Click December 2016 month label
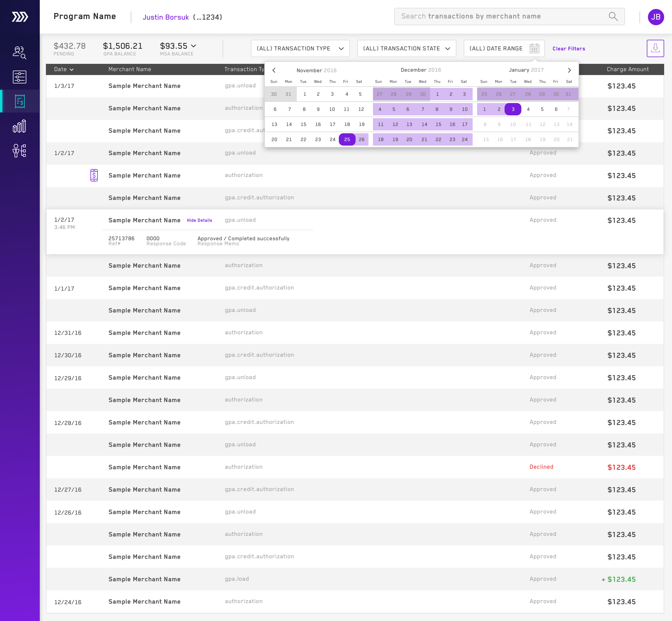 tap(421, 70)
